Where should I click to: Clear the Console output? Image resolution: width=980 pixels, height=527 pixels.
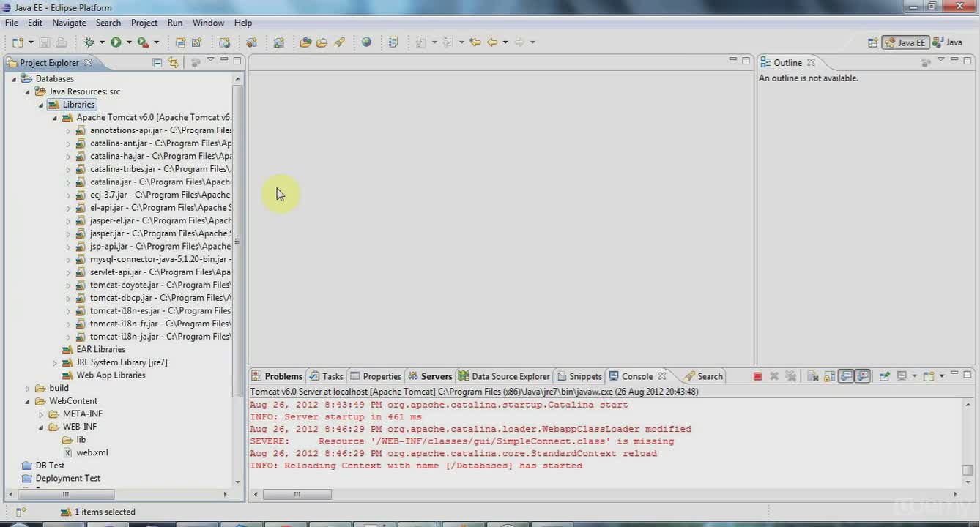pos(812,376)
